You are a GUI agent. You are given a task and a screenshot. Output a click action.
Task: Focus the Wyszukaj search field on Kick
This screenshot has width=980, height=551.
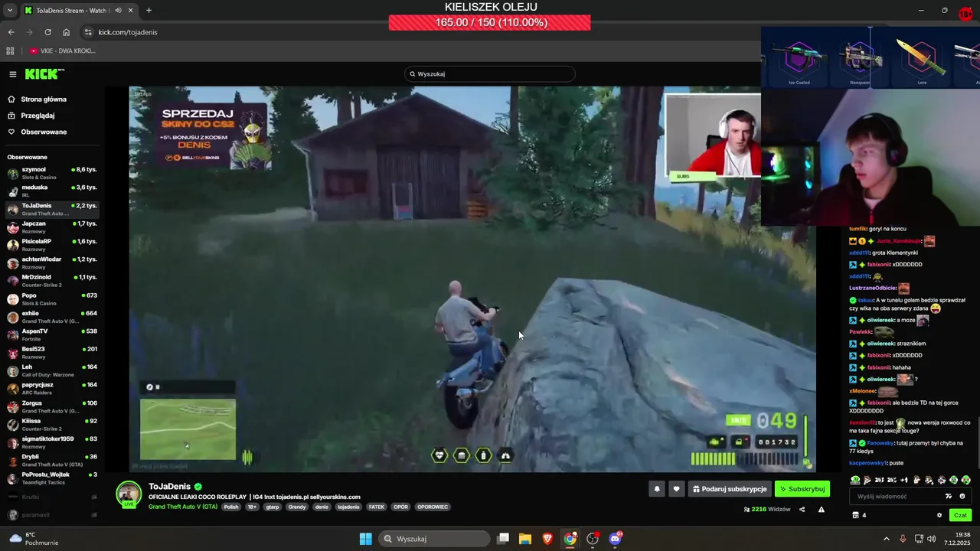tap(490, 74)
